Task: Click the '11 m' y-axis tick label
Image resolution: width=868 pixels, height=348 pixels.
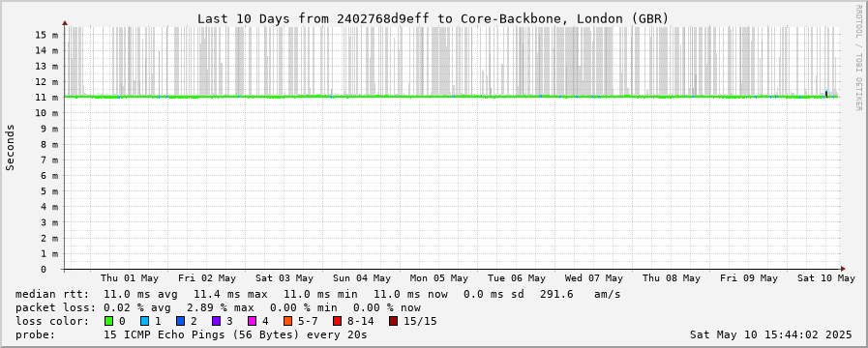Action: (x=46, y=98)
